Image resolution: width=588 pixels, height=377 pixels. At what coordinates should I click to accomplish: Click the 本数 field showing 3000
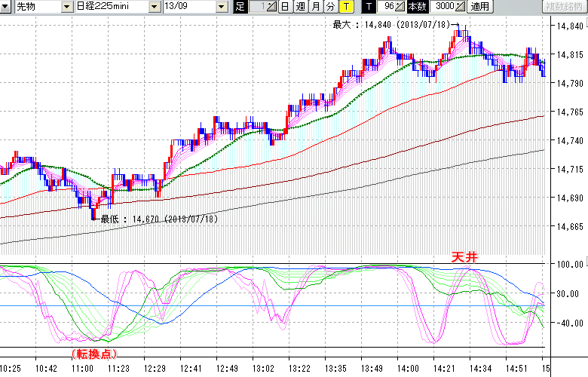(439, 7)
